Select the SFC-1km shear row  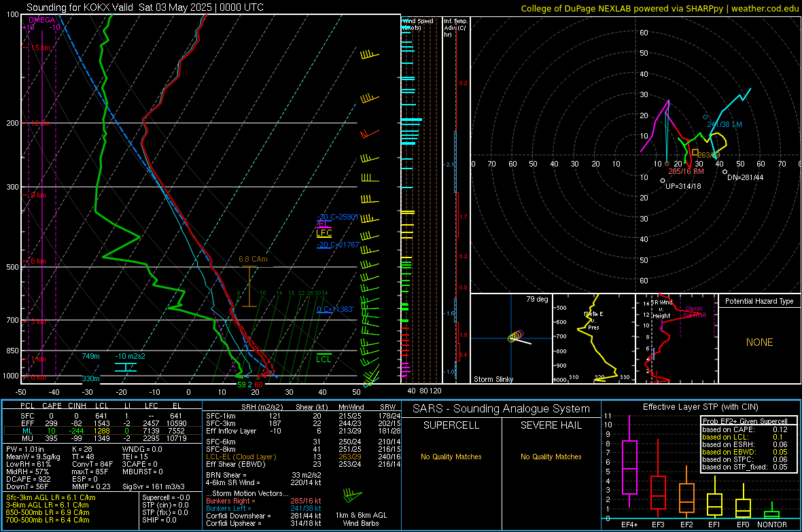pos(303,416)
